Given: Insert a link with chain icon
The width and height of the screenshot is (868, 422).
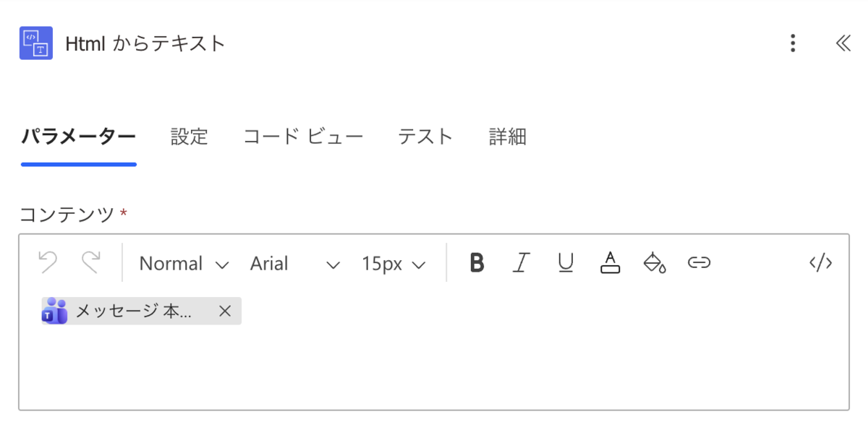Looking at the screenshot, I should point(699,263).
